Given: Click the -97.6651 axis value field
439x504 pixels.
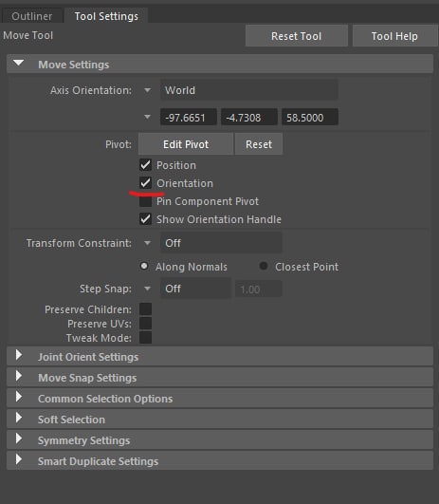Looking at the screenshot, I should [188, 118].
